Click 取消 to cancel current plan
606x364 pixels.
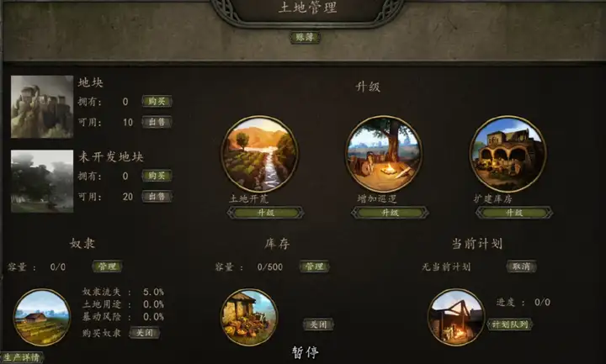(x=521, y=266)
